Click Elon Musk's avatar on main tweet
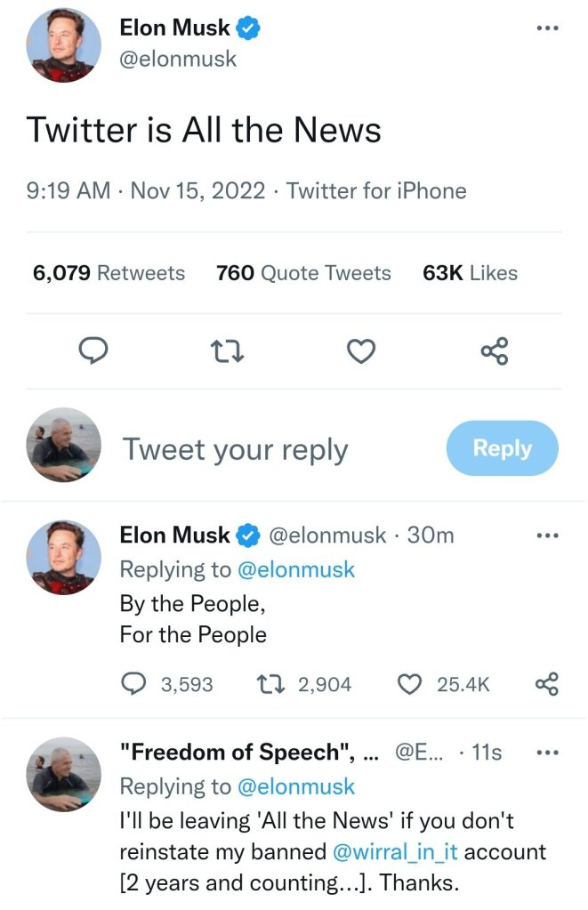 (x=62, y=44)
